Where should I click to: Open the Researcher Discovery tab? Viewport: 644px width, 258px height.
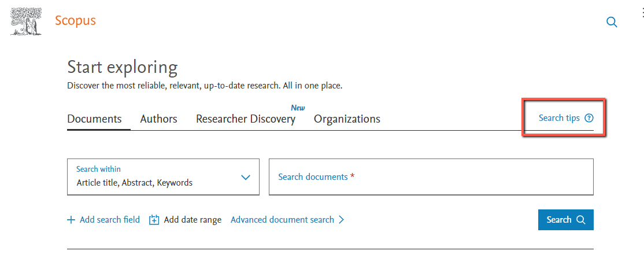(246, 119)
